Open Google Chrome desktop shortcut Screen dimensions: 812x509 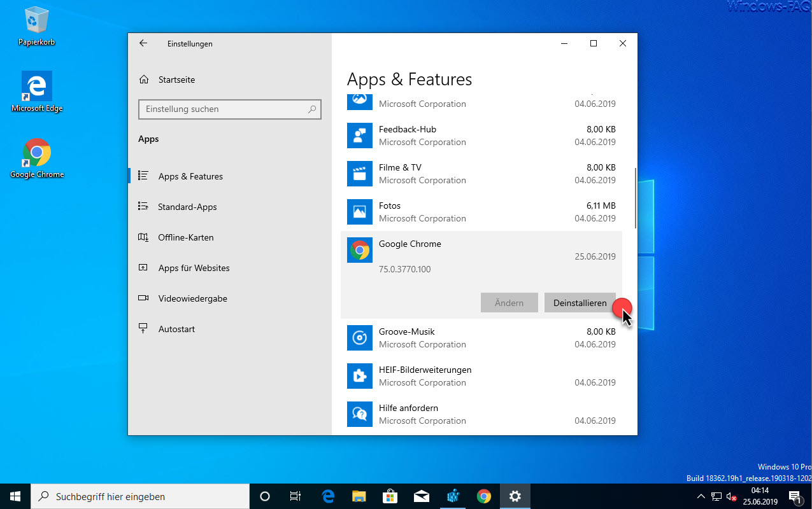point(37,158)
